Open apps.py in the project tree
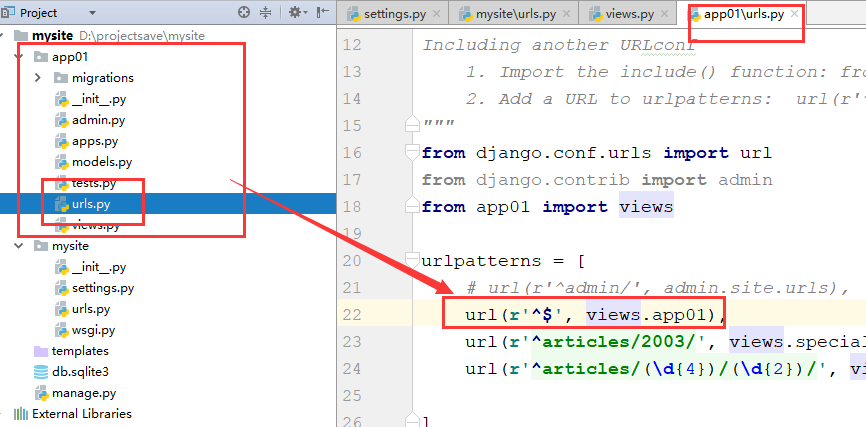Screen dimensions: 866x427 click(x=95, y=141)
